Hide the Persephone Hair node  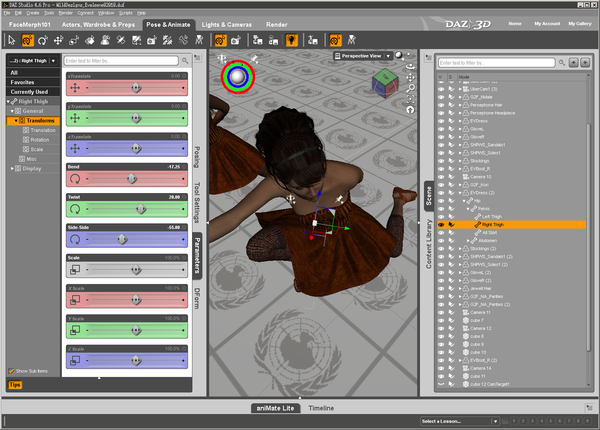click(441, 105)
